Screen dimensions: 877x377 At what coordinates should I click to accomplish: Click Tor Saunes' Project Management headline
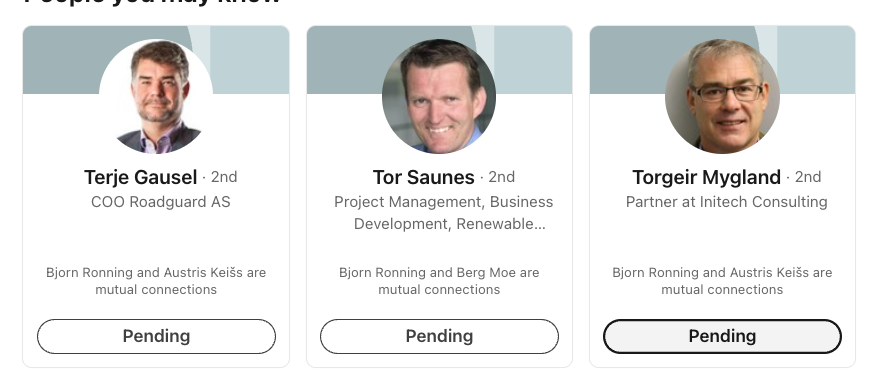(x=444, y=213)
